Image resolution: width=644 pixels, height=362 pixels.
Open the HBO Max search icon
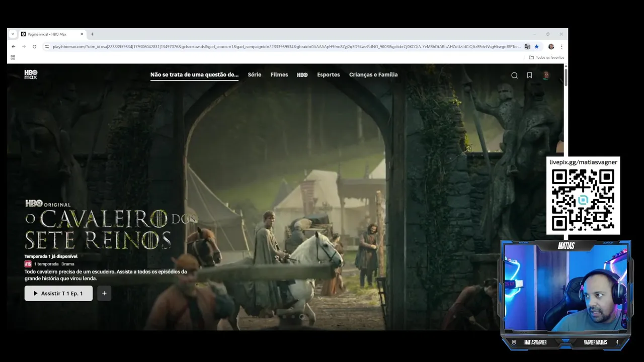tap(514, 75)
